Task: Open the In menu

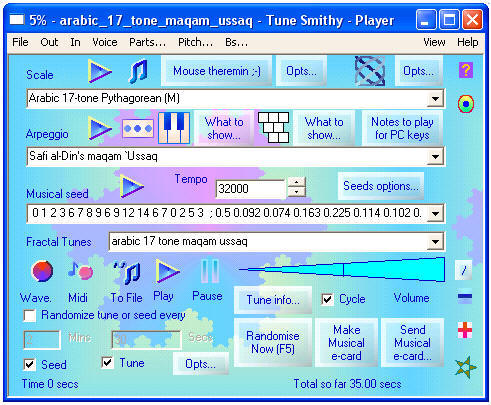Action: (x=75, y=42)
